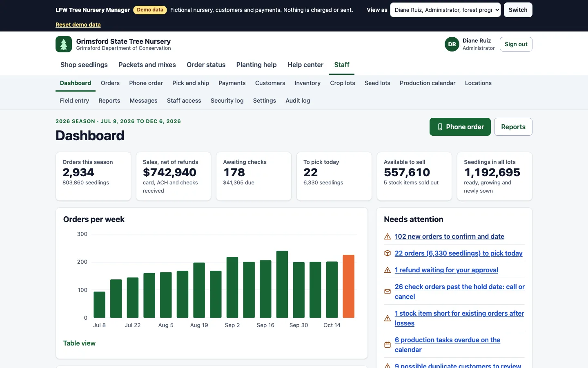Viewport: 588px width, 368px height.
Task: Select Planting help nav item
Action: [256, 65]
